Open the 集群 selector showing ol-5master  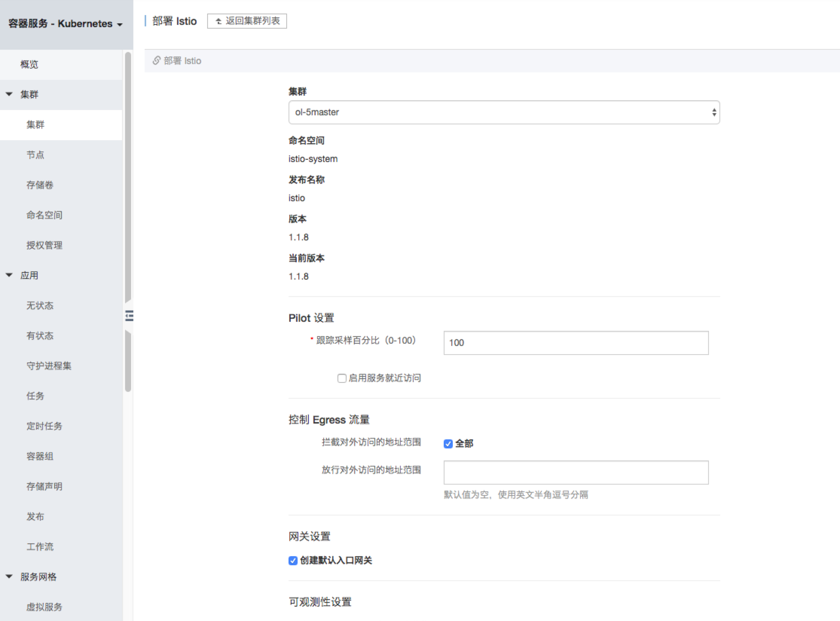504,112
